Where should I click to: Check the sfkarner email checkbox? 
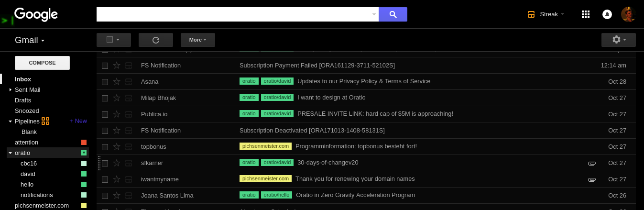pyautogui.click(x=105, y=163)
